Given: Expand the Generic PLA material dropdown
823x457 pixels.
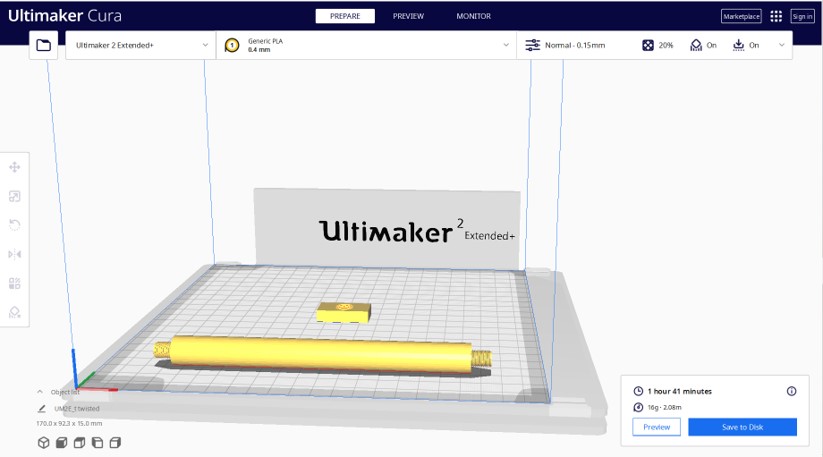Looking at the screenshot, I should (506, 45).
